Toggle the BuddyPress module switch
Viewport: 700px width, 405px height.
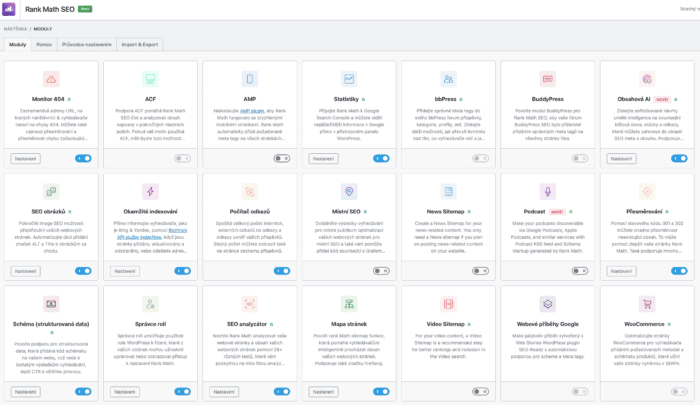[x=581, y=158]
